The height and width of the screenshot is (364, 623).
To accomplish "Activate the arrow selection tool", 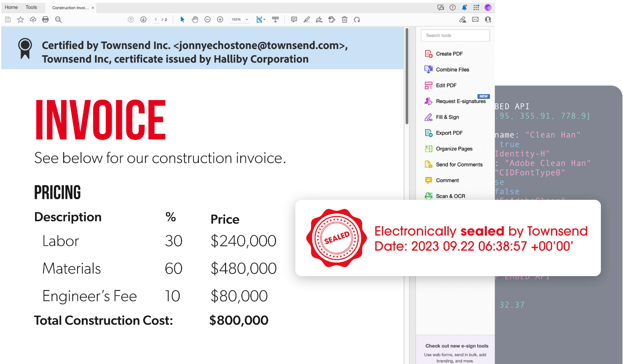I will click(182, 19).
